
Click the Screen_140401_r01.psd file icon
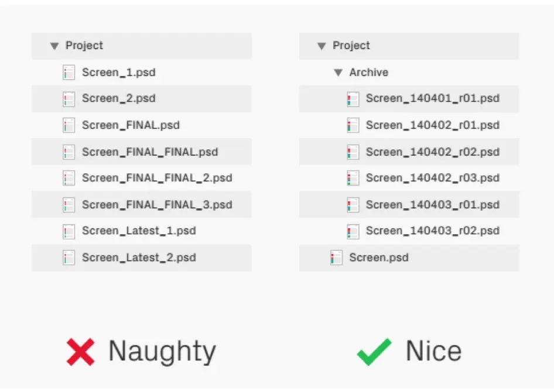coord(353,99)
